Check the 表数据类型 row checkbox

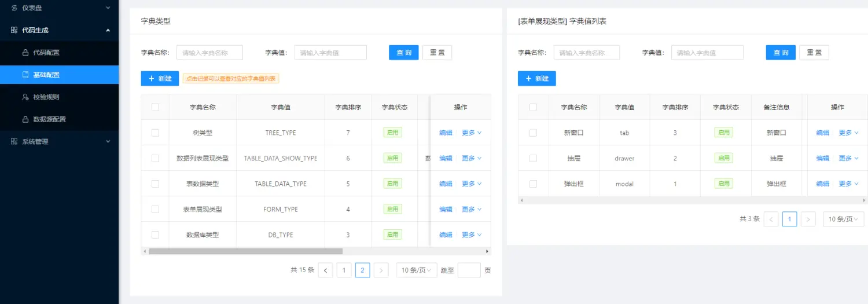click(x=155, y=184)
